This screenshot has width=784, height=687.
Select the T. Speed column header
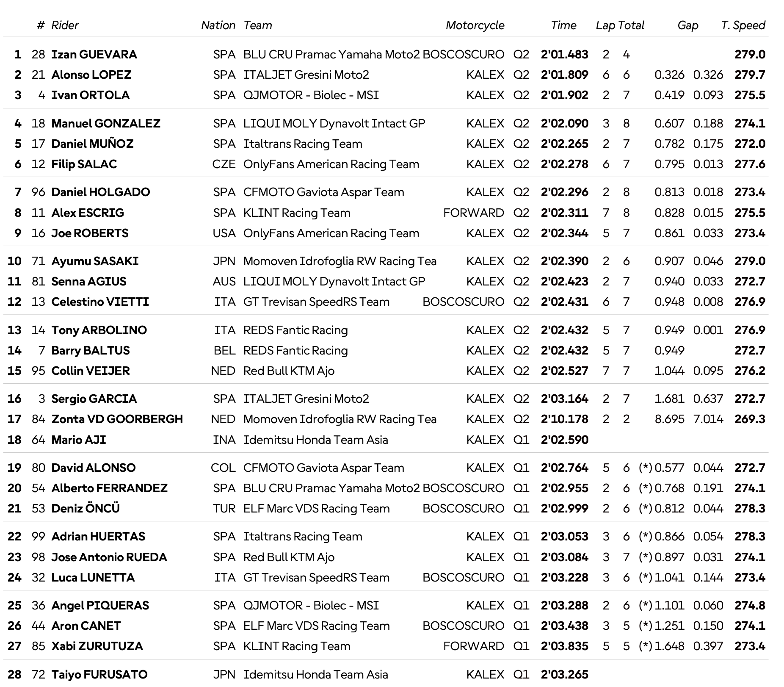743,25
